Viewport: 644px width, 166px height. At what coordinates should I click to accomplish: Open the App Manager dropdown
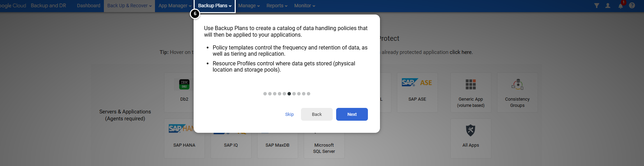point(175,6)
